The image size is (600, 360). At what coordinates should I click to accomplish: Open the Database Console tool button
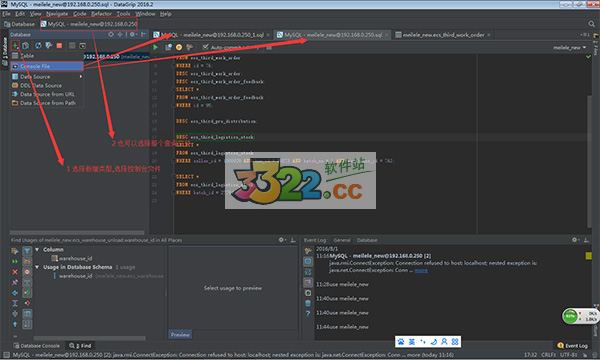tap(36, 346)
